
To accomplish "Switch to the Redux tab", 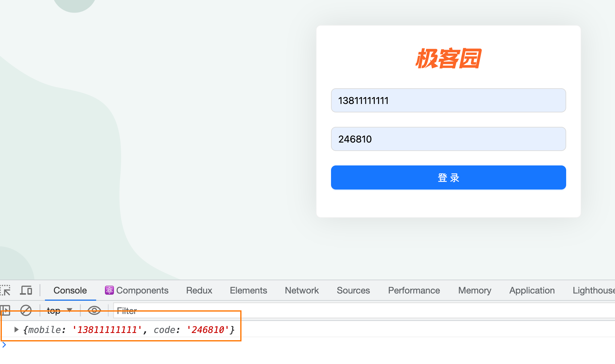I will coord(199,290).
